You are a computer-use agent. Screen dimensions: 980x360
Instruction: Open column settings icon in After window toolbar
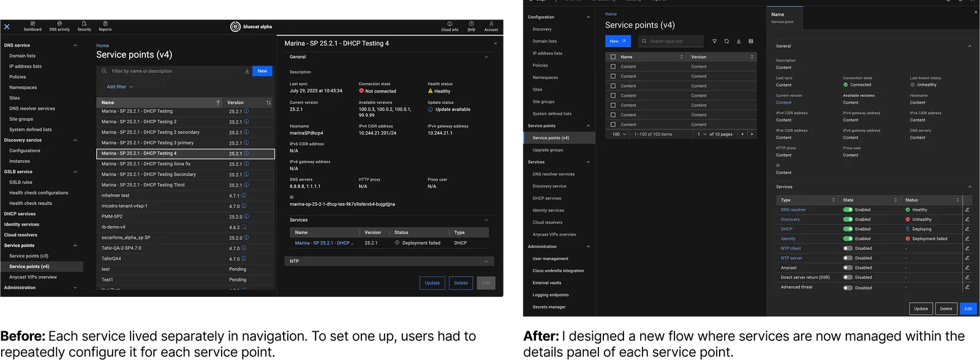(751, 41)
